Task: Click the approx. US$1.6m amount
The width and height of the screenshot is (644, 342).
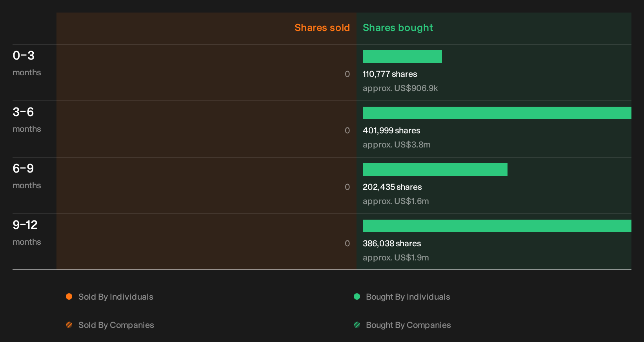Action: (396, 201)
